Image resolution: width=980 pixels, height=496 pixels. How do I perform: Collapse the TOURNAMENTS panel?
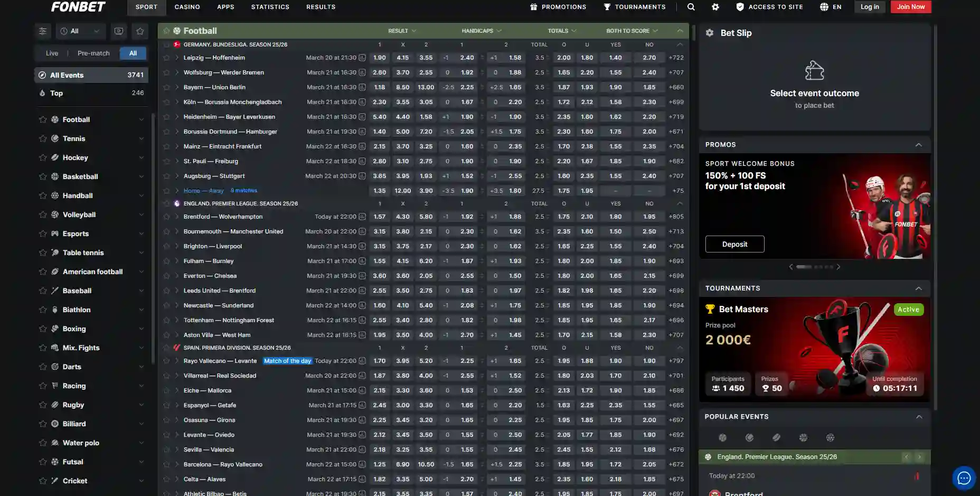point(918,288)
